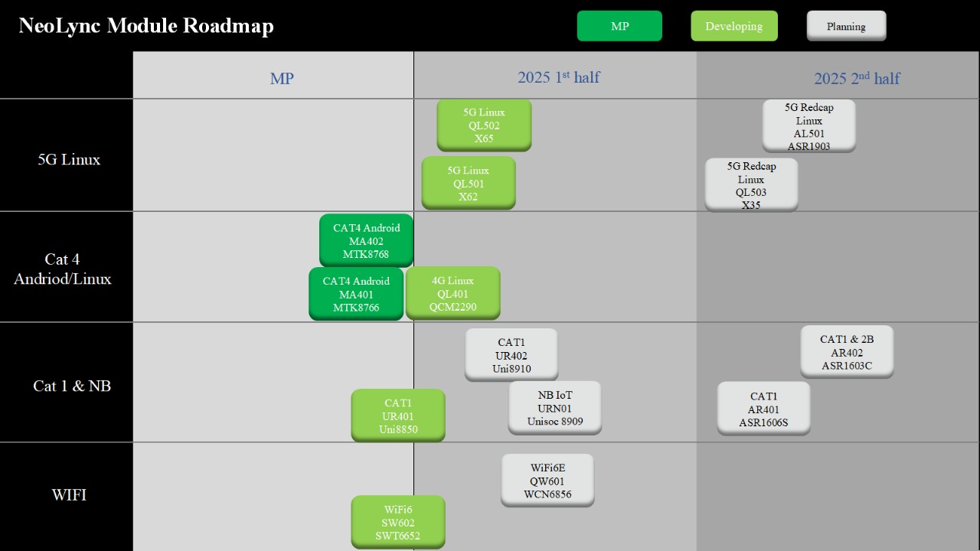Select the WiFi6 SW602 SWT6652 module
The height and width of the screenshot is (551, 980).
(397, 522)
